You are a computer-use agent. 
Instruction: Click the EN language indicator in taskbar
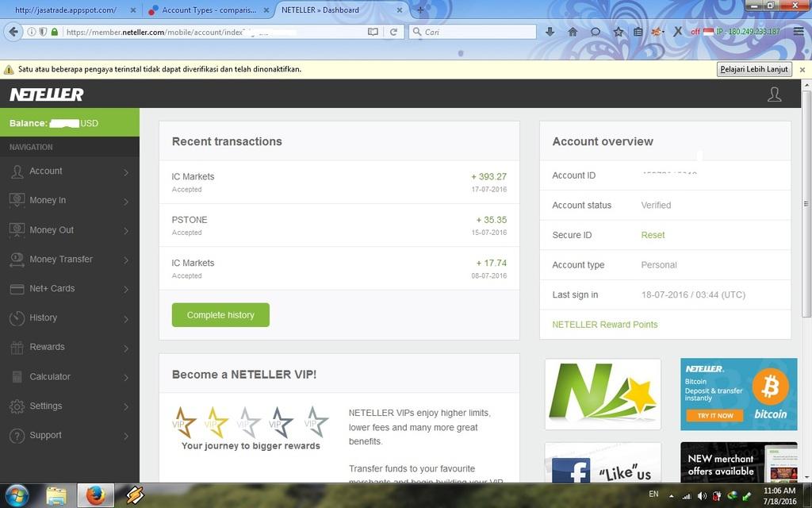click(x=653, y=494)
